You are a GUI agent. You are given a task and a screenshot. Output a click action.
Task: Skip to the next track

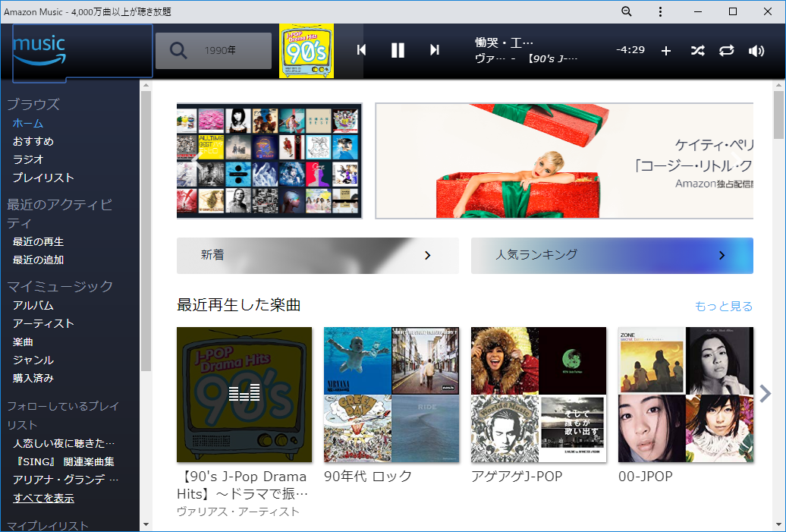(435, 50)
